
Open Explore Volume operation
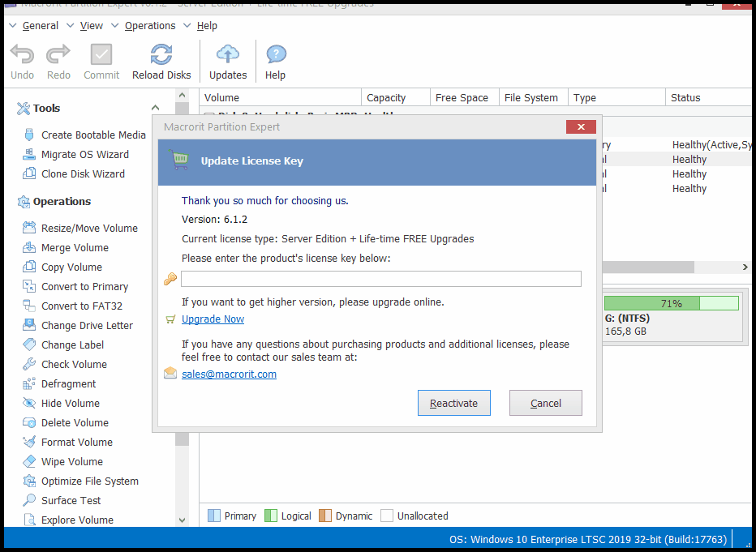point(68,520)
